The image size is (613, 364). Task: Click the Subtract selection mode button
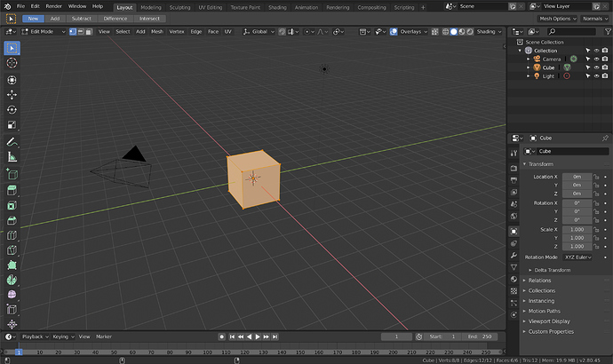pos(82,19)
